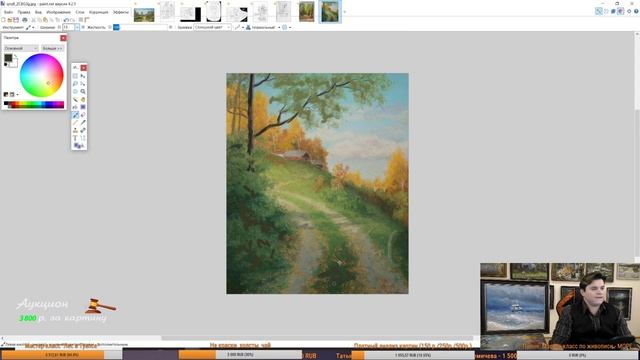The height and width of the screenshot is (360, 640).
Task: Click the Больше >> button
Action: point(53,48)
